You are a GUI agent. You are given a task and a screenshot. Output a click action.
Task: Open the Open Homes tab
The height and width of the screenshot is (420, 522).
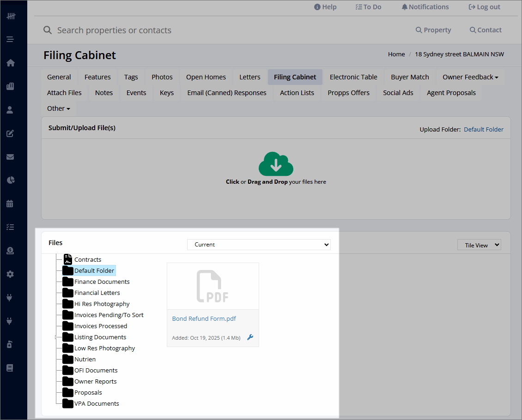(x=206, y=77)
